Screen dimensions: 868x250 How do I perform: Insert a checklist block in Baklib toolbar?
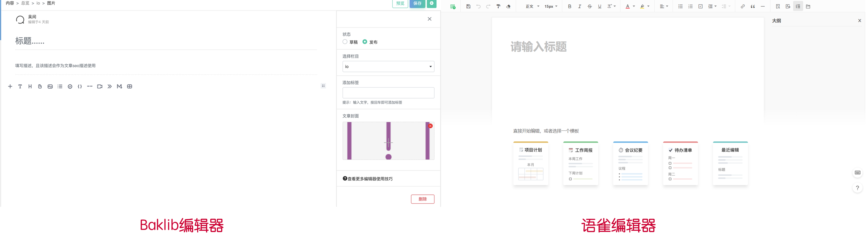coord(70,87)
